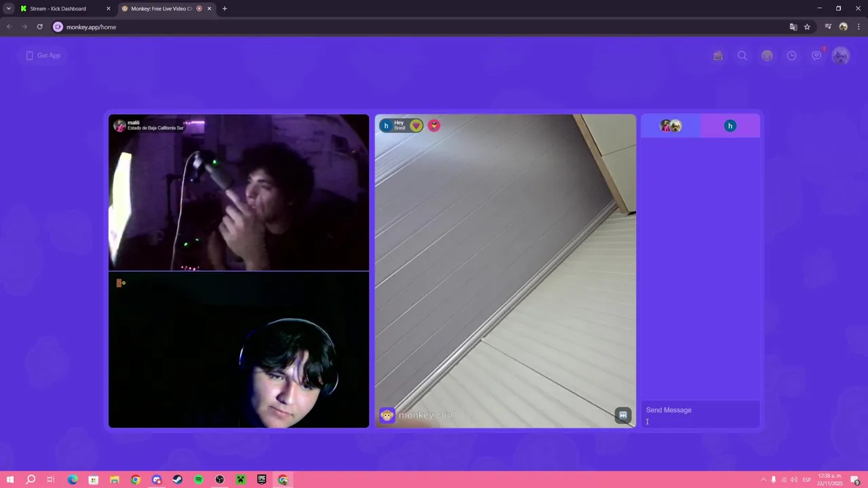The image size is (868, 488).
Task: Click the Send Message input field
Action: click(x=701, y=415)
